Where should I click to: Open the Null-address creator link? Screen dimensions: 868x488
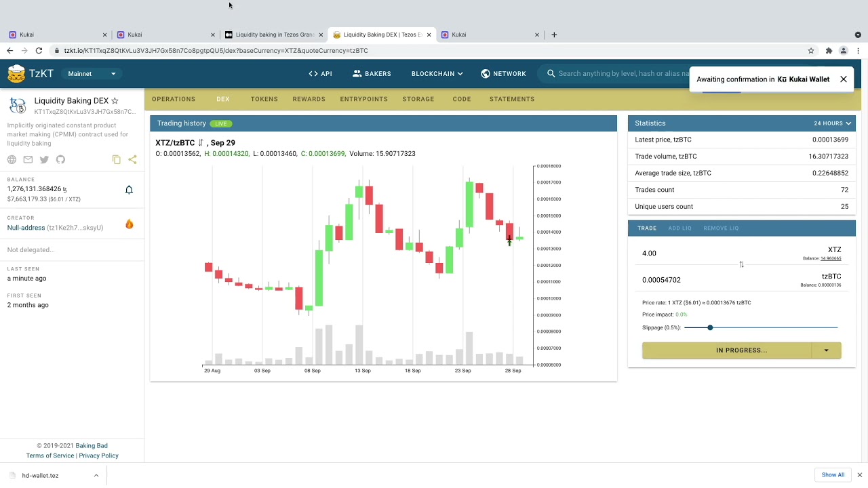click(26, 228)
